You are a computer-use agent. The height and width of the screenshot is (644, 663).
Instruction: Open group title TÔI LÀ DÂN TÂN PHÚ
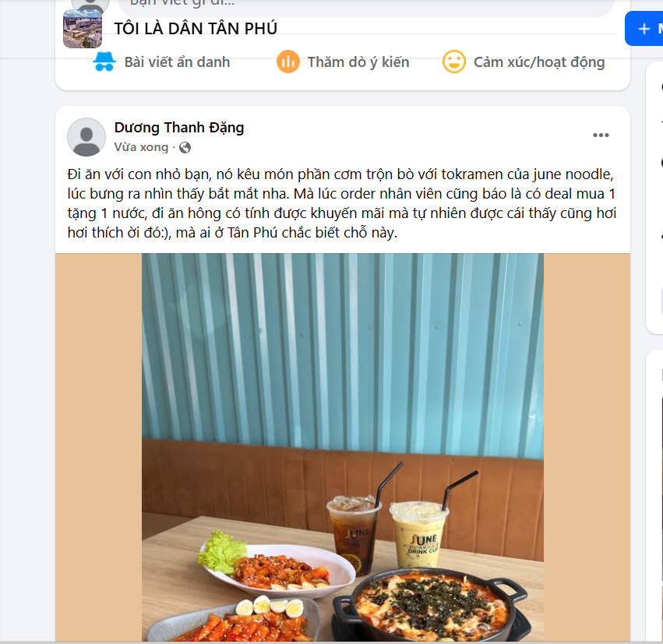[x=196, y=28]
